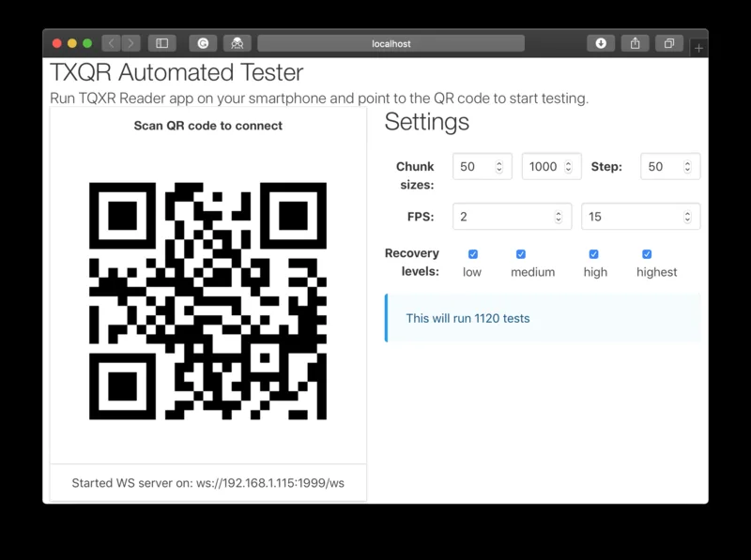Show the tab overview in Safari

(x=669, y=43)
